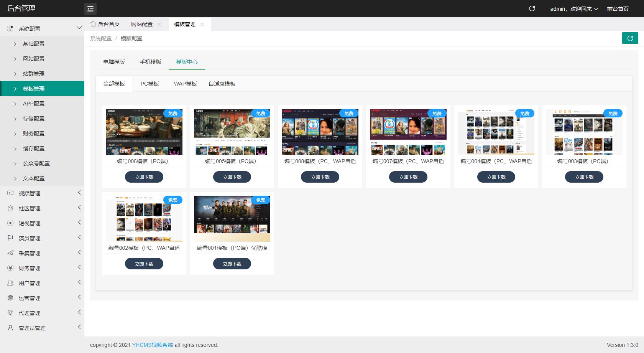Close the 模板管理 tab

click(202, 24)
